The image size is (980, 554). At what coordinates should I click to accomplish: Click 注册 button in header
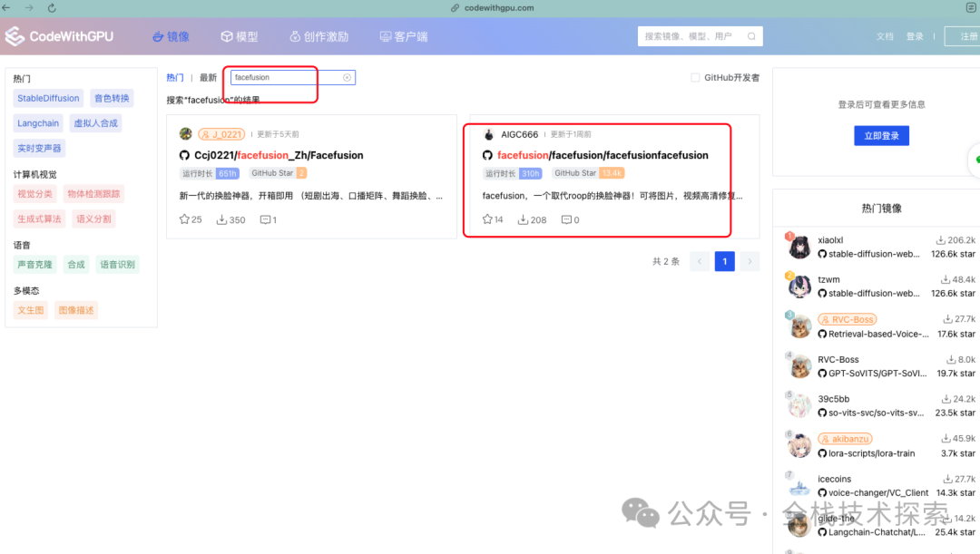(x=963, y=36)
